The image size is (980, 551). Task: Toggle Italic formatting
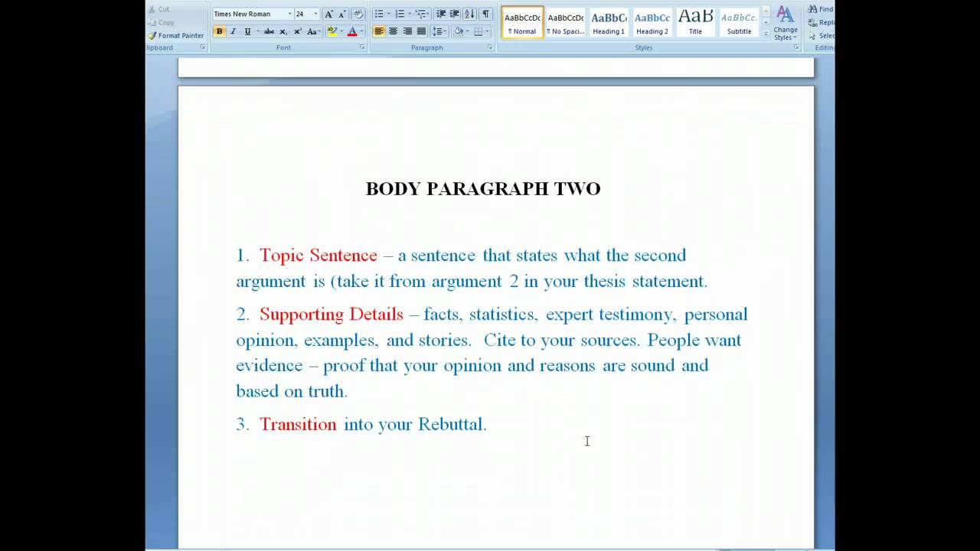click(x=234, y=31)
